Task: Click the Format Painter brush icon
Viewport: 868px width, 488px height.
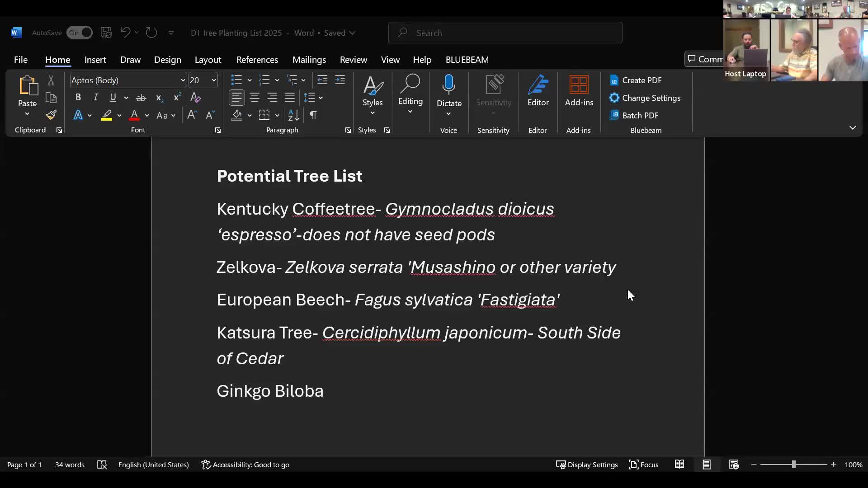Action: (x=51, y=115)
